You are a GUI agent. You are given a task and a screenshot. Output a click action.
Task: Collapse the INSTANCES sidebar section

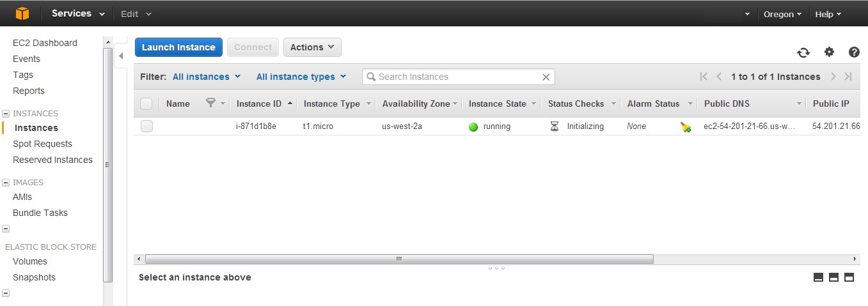pos(6,114)
